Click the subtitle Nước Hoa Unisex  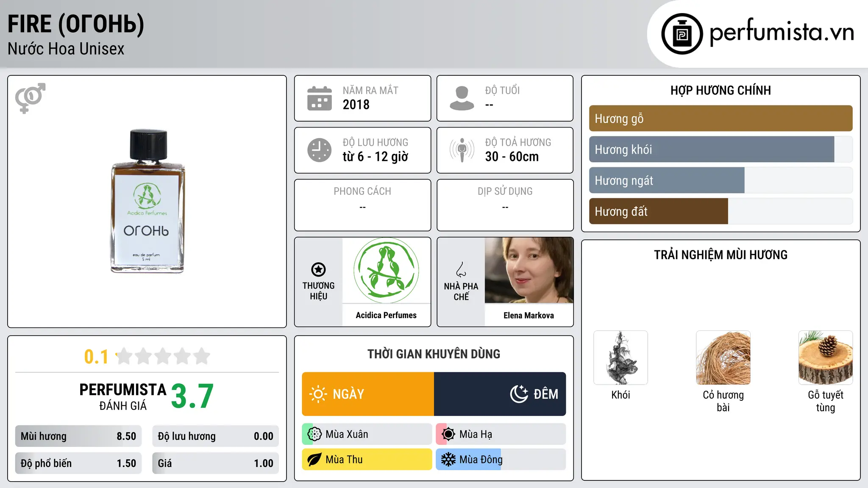(66, 49)
